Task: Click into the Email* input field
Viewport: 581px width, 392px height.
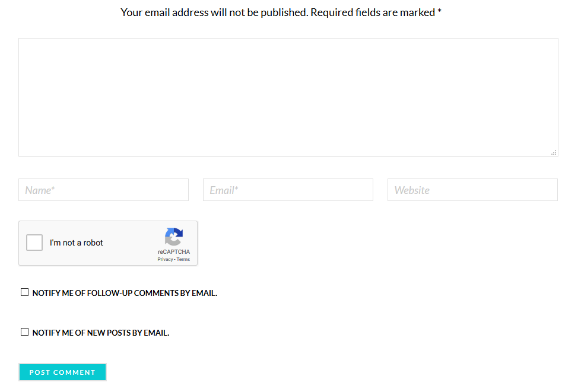Action: click(x=288, y=190)
